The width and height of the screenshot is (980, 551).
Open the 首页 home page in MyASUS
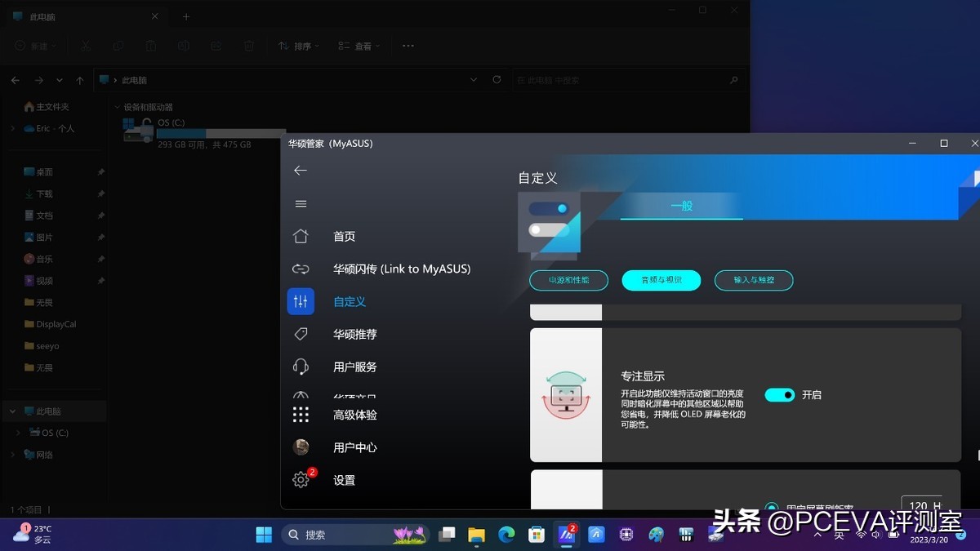point(344,236)
